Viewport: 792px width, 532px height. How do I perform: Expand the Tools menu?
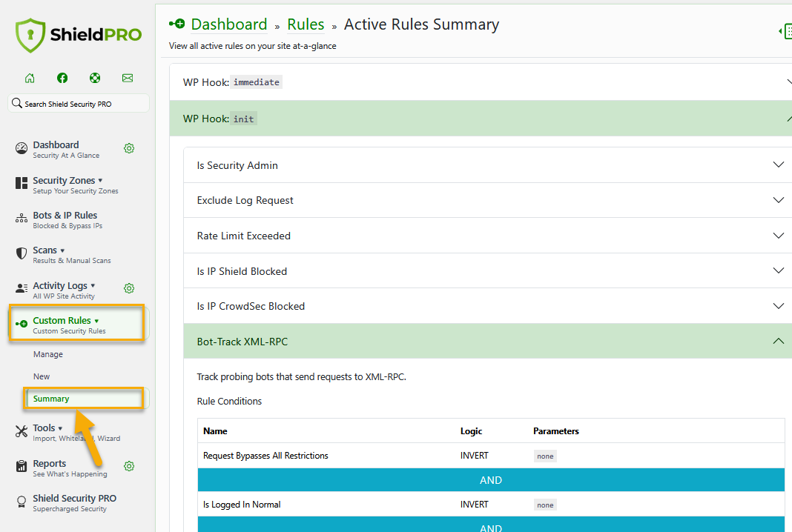tap(76, 433)
